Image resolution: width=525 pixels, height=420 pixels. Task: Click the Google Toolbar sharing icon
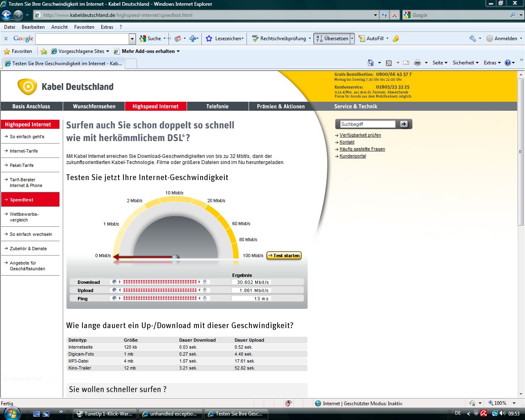(178, 39)
